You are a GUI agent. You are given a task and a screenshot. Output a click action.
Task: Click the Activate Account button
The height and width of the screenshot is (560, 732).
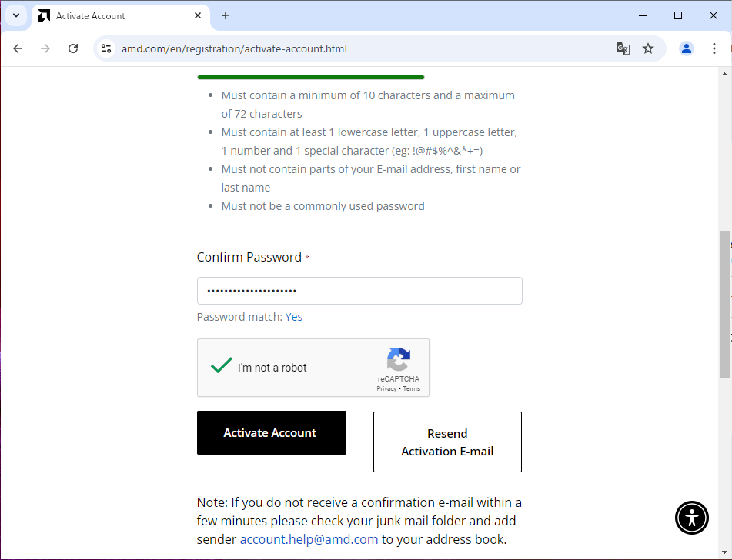point(272,432)
